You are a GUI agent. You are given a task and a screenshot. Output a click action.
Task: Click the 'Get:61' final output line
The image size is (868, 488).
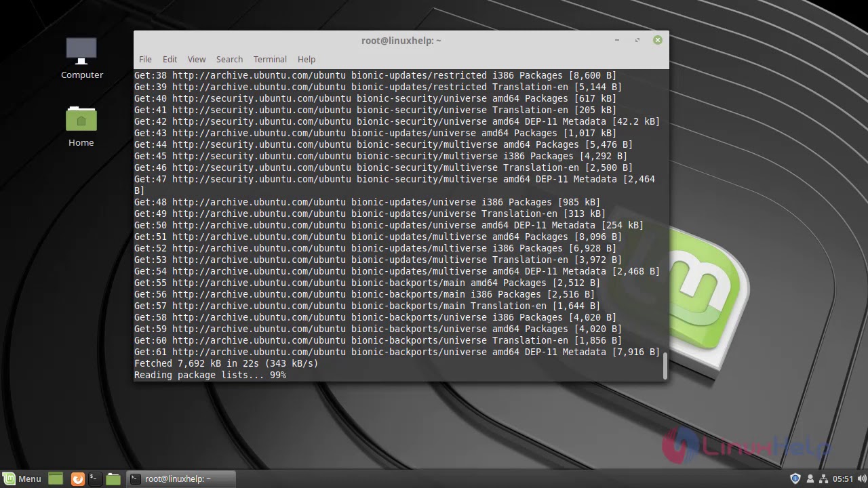[x=397, y=352]
